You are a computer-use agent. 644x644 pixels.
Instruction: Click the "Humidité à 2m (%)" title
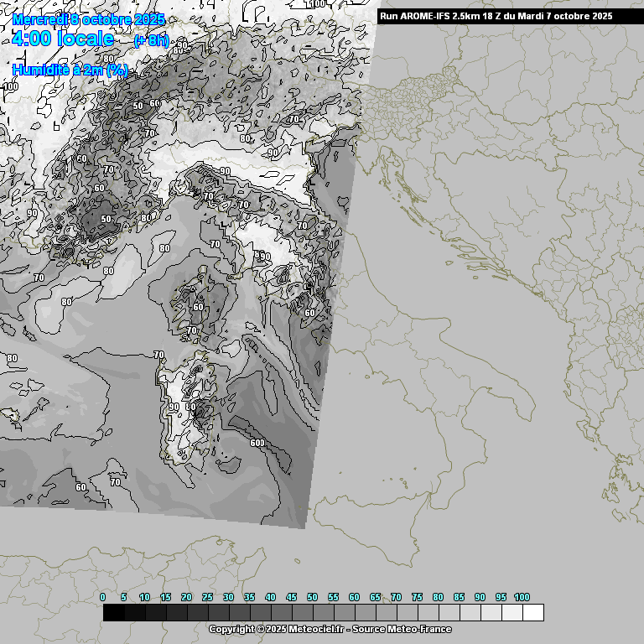pyautogui.click(x=70, y=70)
